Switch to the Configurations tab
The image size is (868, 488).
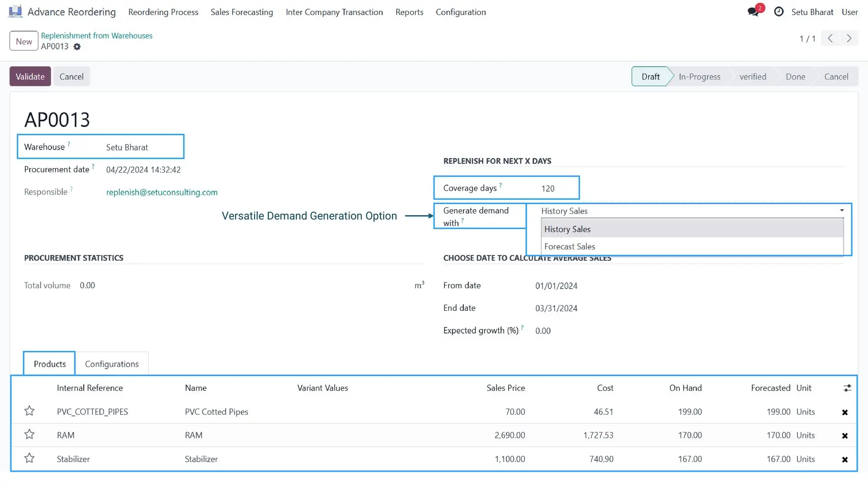point(112,364)
